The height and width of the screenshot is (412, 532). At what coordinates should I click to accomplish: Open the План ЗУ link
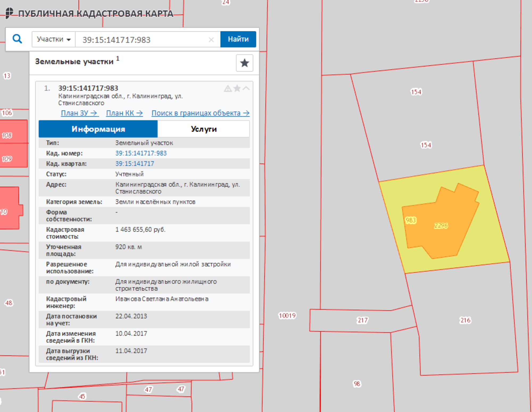point(80,113)
